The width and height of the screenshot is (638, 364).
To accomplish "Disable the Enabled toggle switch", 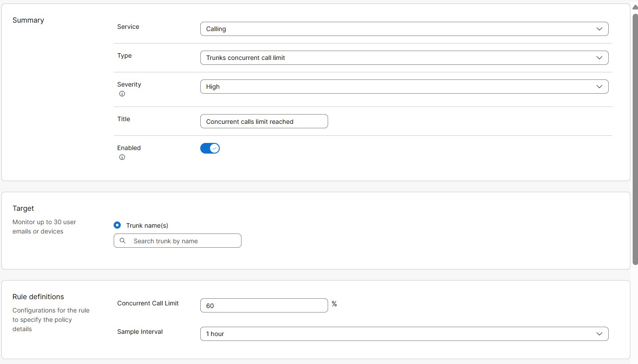I will pos(210,148).
